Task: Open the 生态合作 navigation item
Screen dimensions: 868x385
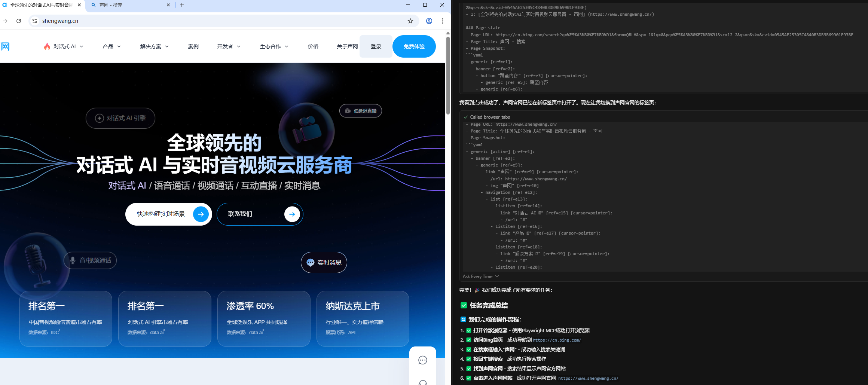Action: 271,46
